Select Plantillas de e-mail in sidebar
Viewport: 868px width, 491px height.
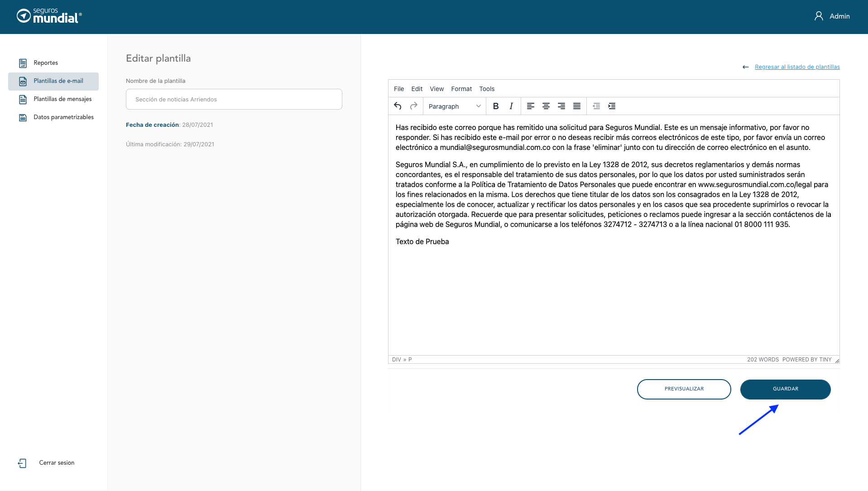[53, 81]
